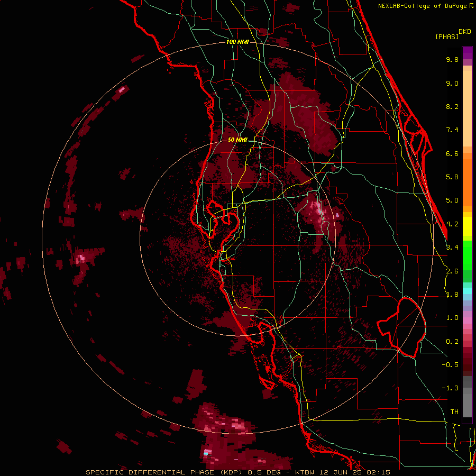Pick the orange segment of the color bar
This screenshot has width=476, height=476.
coord(467,182)
